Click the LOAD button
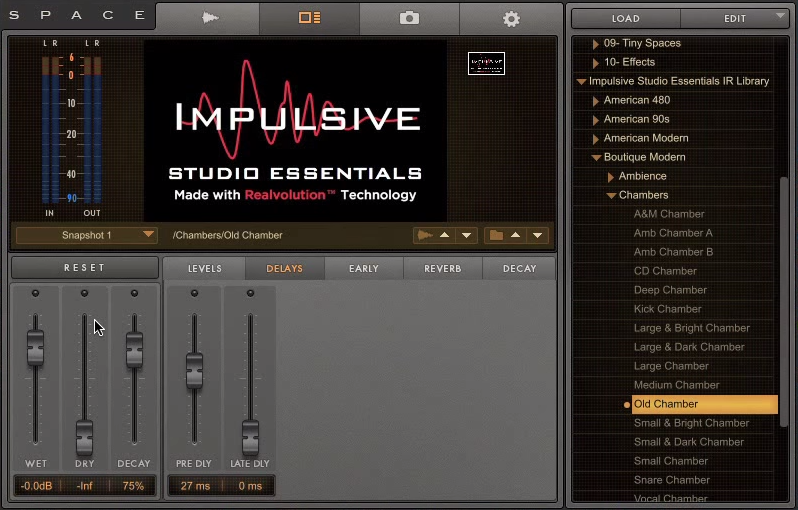 coord(625,18)
